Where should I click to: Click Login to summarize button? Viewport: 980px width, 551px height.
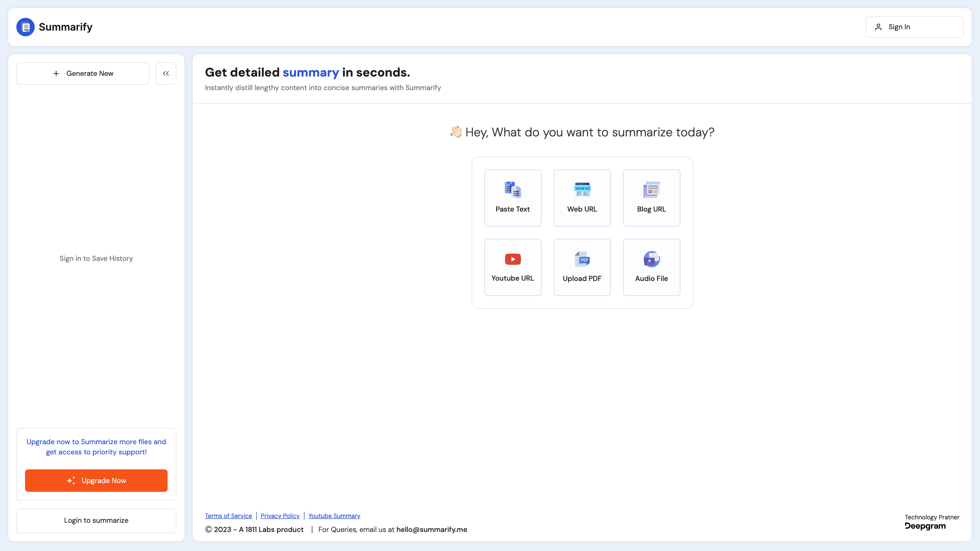[x=96, y=520]
